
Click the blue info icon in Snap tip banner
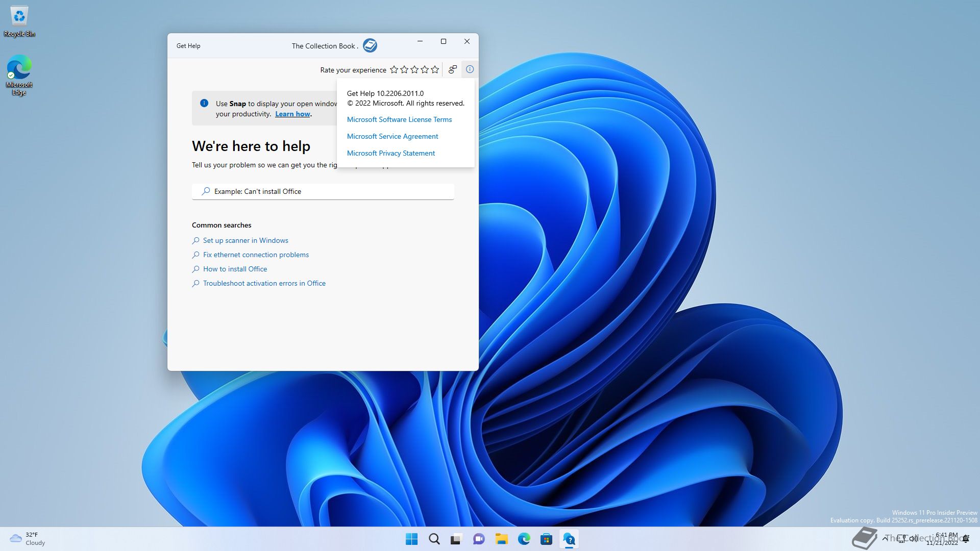(204, 103)
